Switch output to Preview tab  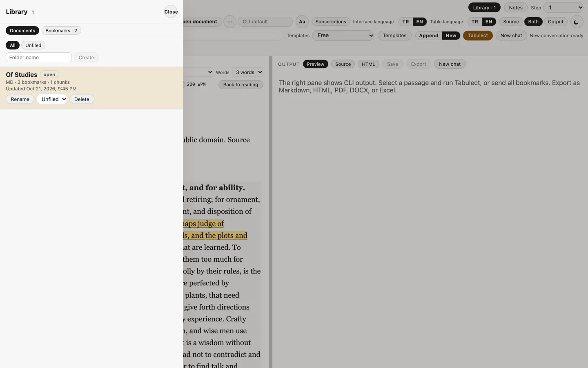click(x=316, y=64)
